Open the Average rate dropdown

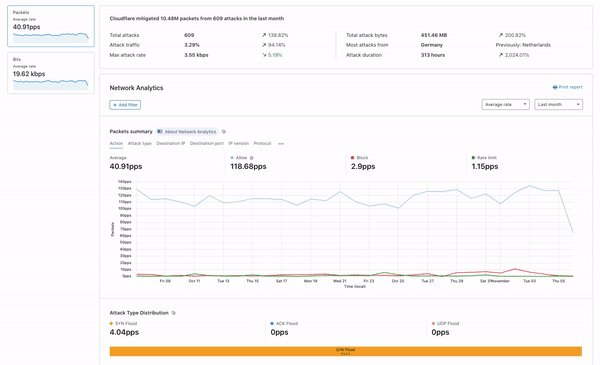point(505,104)
